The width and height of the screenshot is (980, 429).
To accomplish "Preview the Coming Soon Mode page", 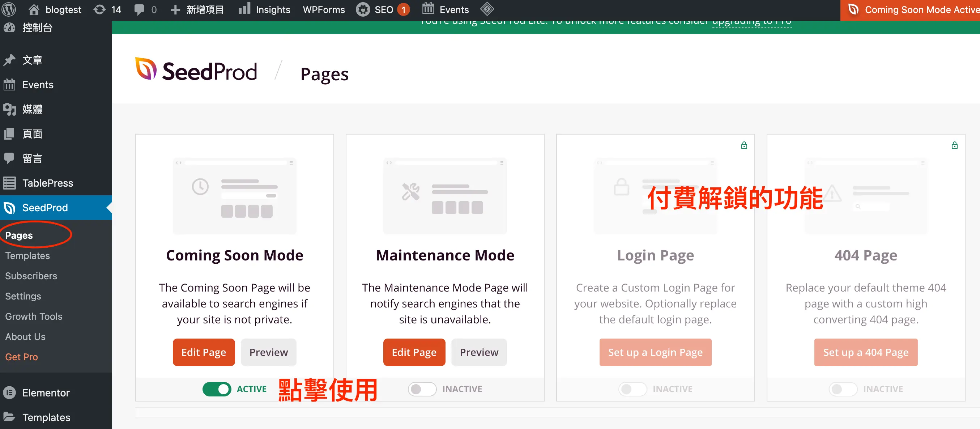I will [x=269, y=352].
